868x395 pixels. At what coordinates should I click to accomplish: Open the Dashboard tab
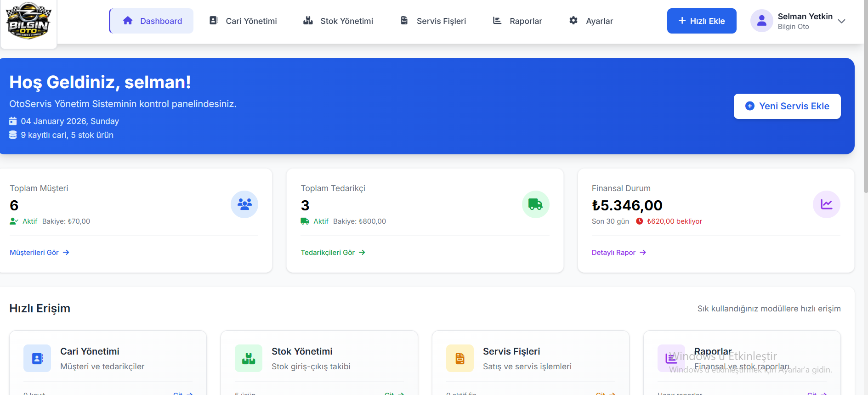[x=152, y=21]
